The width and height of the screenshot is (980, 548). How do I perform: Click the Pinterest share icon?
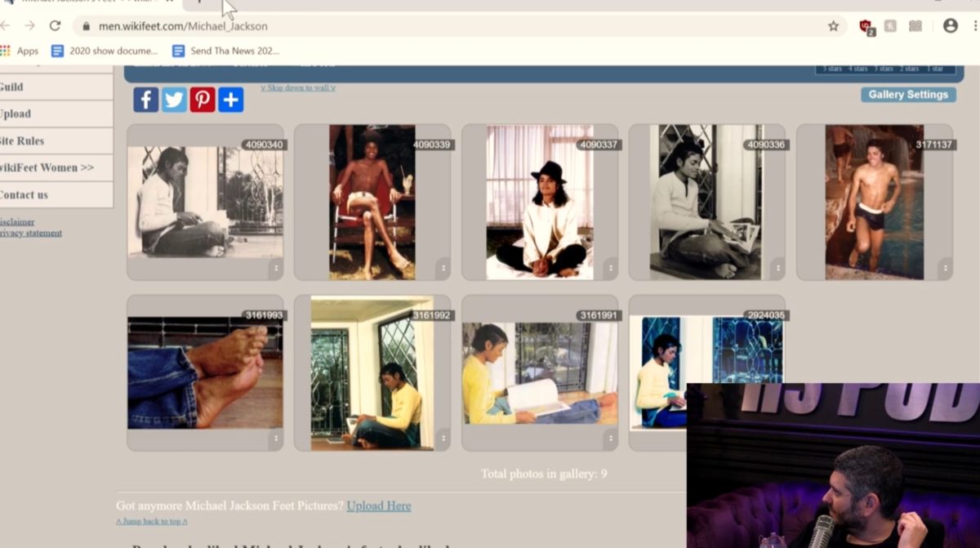click(203, 100)
